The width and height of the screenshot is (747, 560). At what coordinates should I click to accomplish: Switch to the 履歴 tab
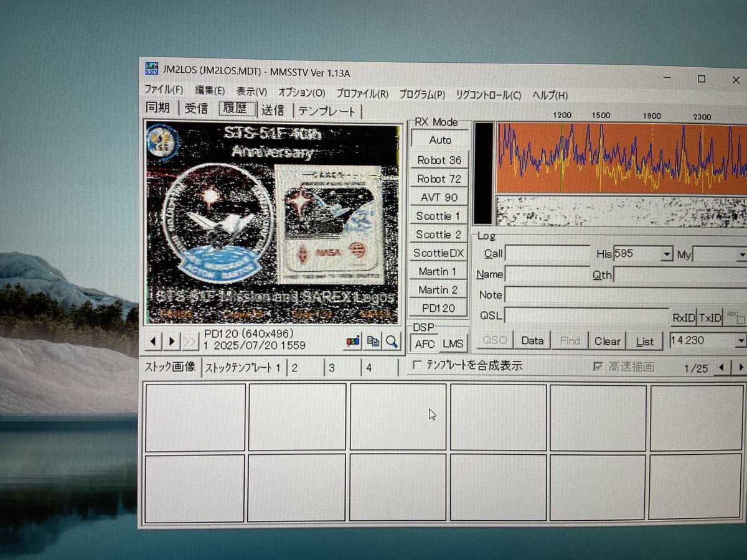(x=237, y=109)
